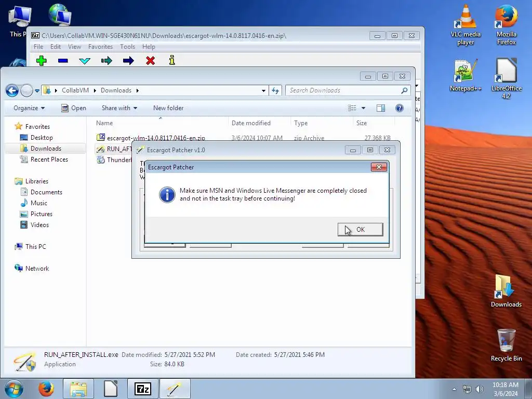Click the CollabVM breadcrumb in the address bar
Viewport: 532px width, 399px height.
pos(75,90)
